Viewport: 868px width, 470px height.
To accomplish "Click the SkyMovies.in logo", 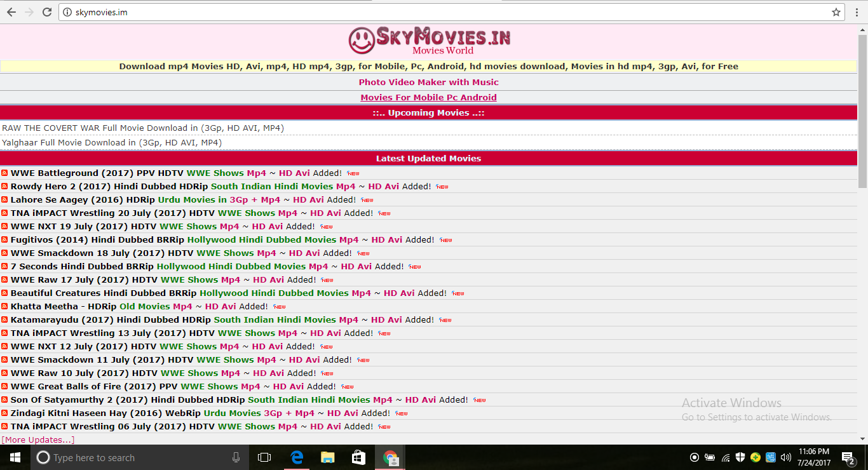I will click(429, 40).
